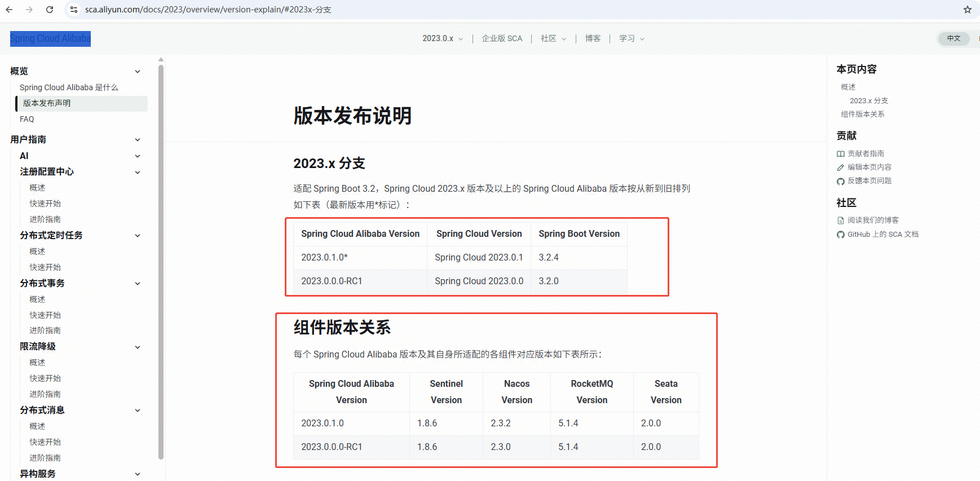The image size is (980, 481).
Task: Click the 2023.0.1.0* version cell
Action: click(360, 257)
